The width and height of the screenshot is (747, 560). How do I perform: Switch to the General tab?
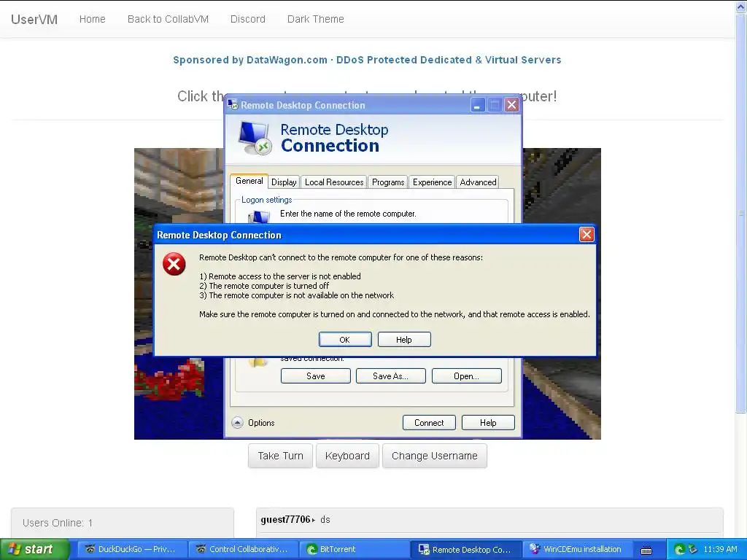tap(249, 181)
